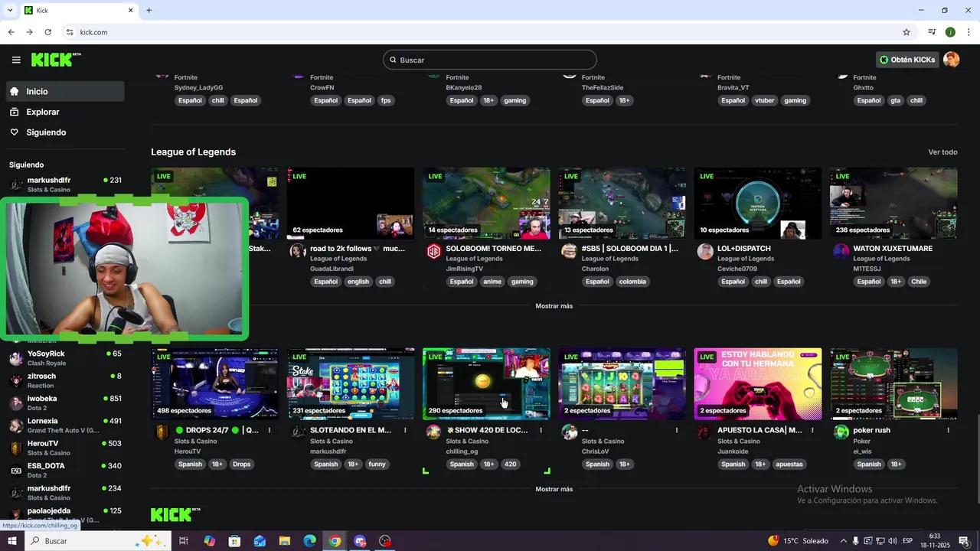
Task: Open iwobeka Dota 2 channel
Action: pyautogui.click(x=65, y=403)
